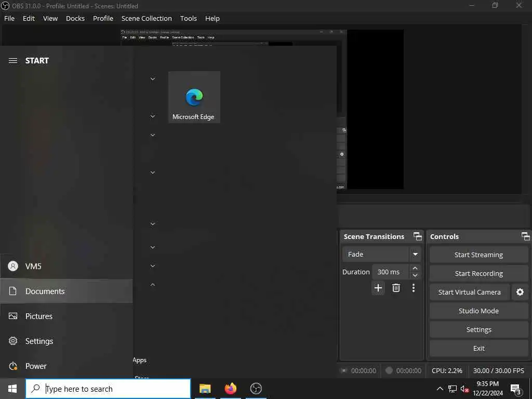
Task: Click the taskbar clock and date
Action: (x=487, y=389)
